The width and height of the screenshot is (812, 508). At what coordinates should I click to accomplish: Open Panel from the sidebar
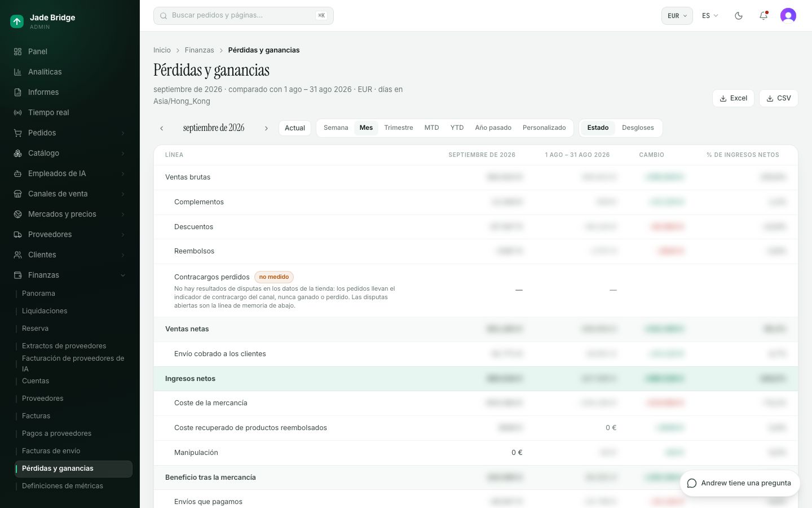[70, 51]
